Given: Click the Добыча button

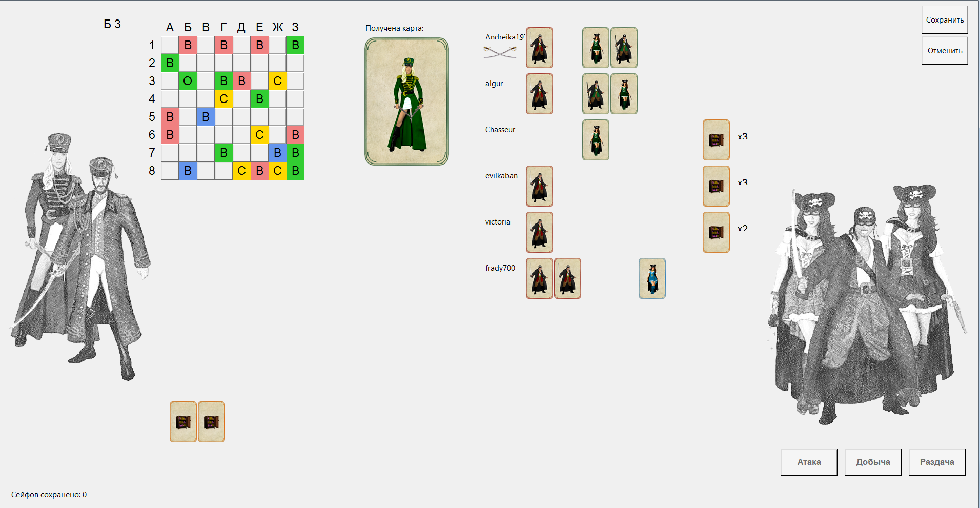Looking at the screenshot, I should click(x=873, y=462).
